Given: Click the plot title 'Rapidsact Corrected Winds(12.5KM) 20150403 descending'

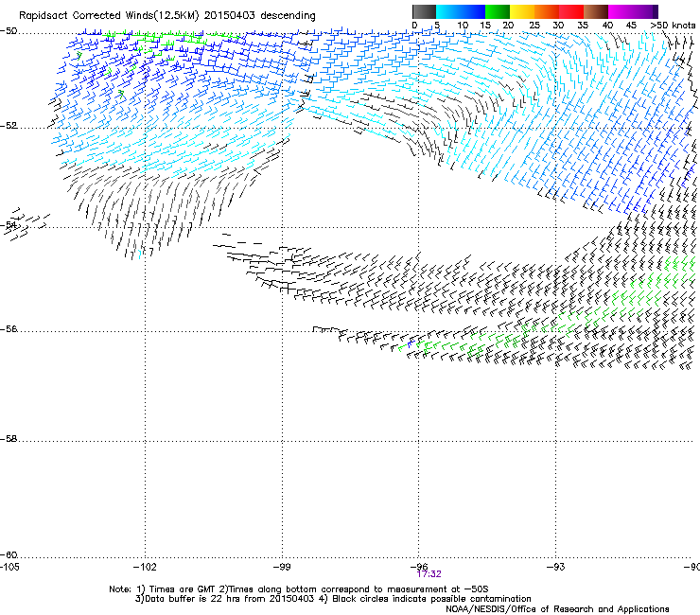Looking at the screenshot, I should [x=167, y=16].
